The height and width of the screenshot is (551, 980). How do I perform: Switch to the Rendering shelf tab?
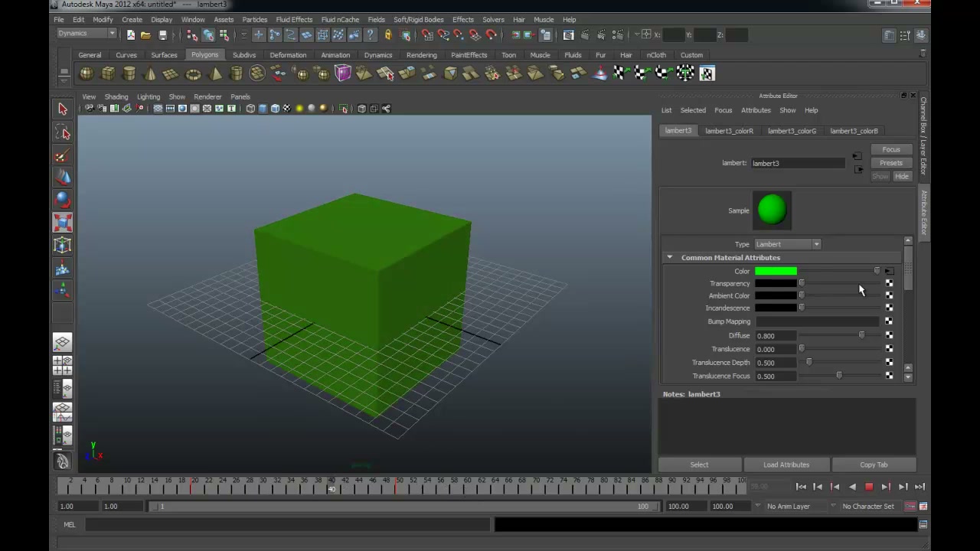click(422, 55)
